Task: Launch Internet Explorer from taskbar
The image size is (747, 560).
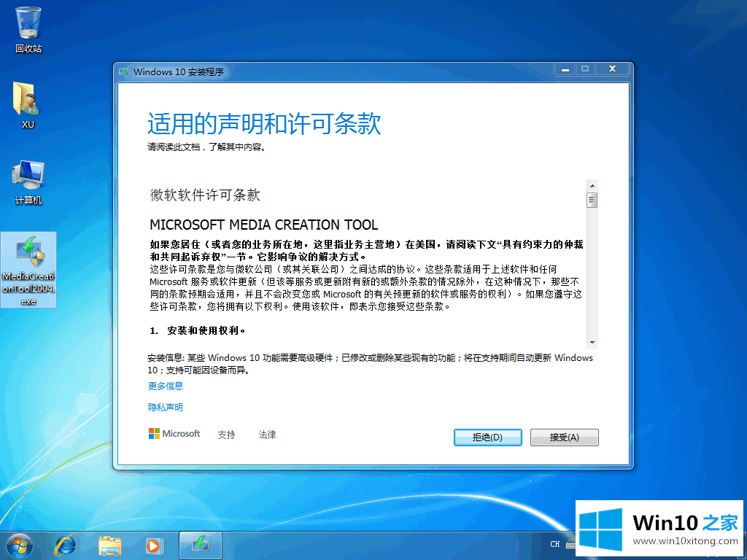Action: (66, 545)
